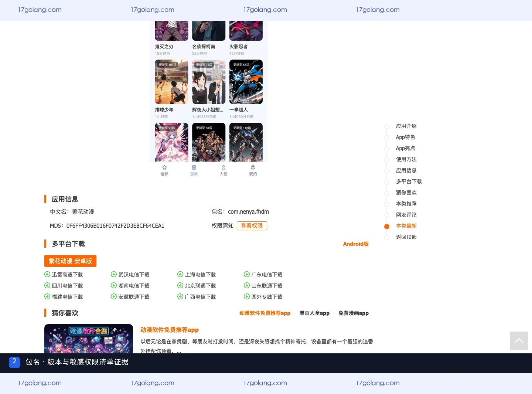Click the 安徽联通下载 link
The image size is (532, 394).
coord(134,297)
